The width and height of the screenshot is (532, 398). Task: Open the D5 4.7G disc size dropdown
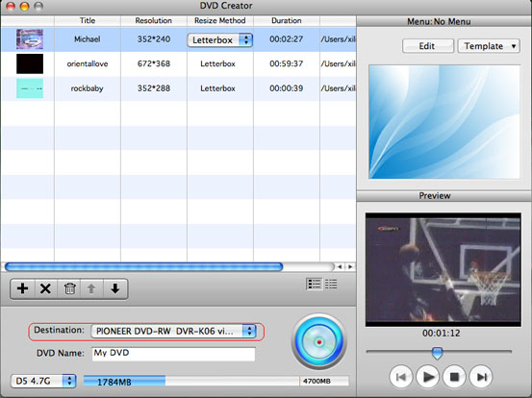click(43, 381)
